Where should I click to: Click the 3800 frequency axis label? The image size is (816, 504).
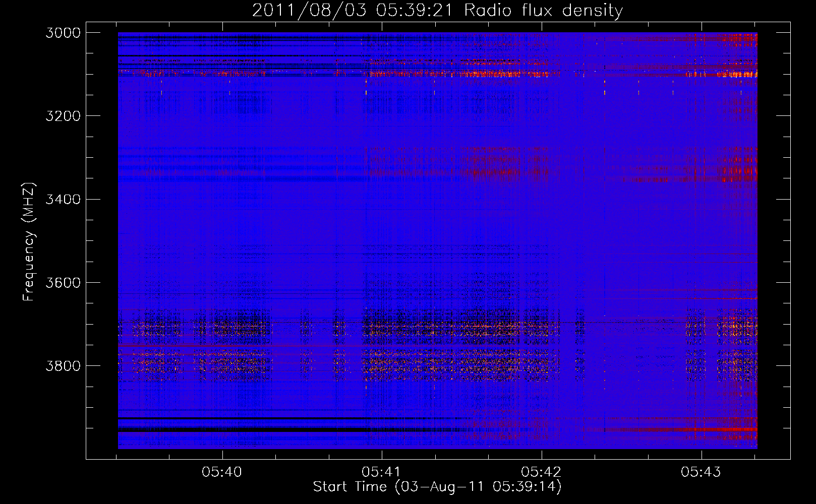(x=63, y=365)
